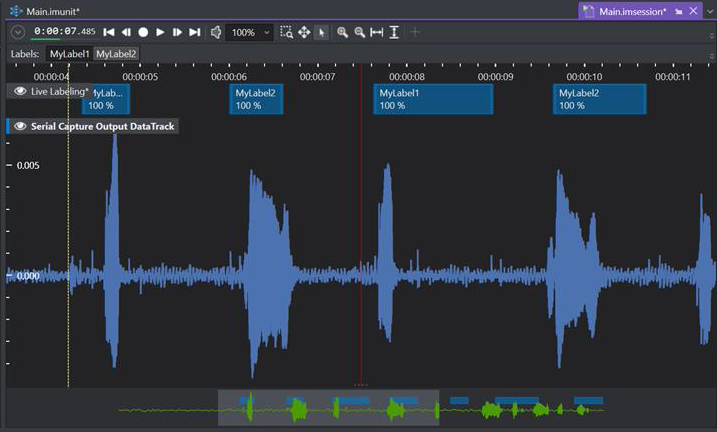Select the MyLabel1 label button

70,54
